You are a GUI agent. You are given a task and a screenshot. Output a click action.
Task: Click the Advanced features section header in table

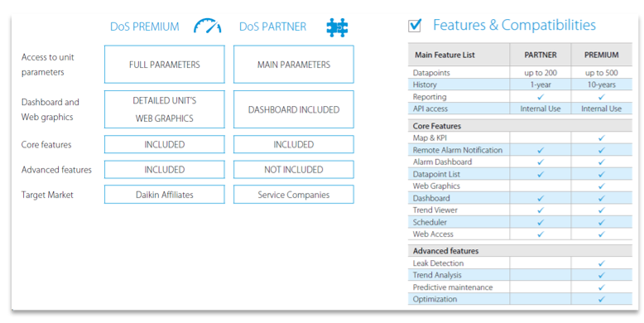(x=520, y=251)
